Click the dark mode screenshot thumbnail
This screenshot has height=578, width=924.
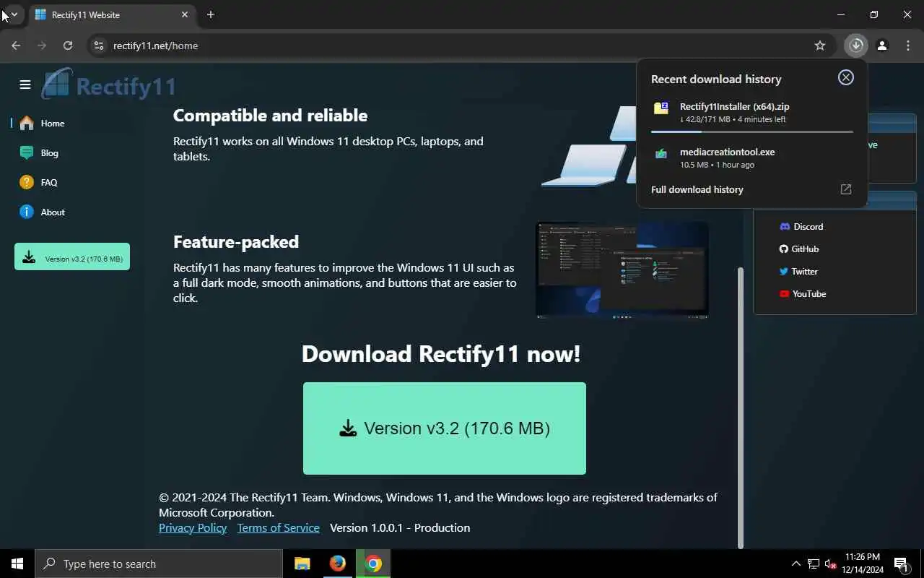click(x=622, y=270)
